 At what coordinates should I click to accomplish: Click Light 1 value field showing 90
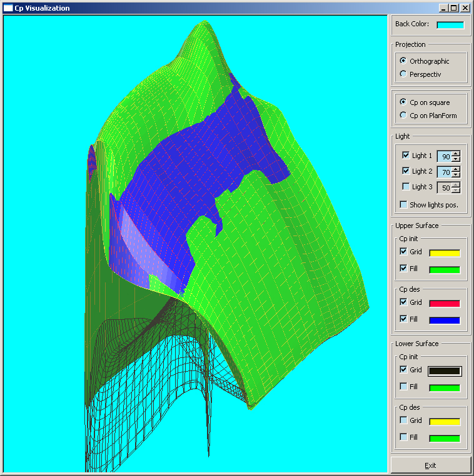[x=444, y=156]
